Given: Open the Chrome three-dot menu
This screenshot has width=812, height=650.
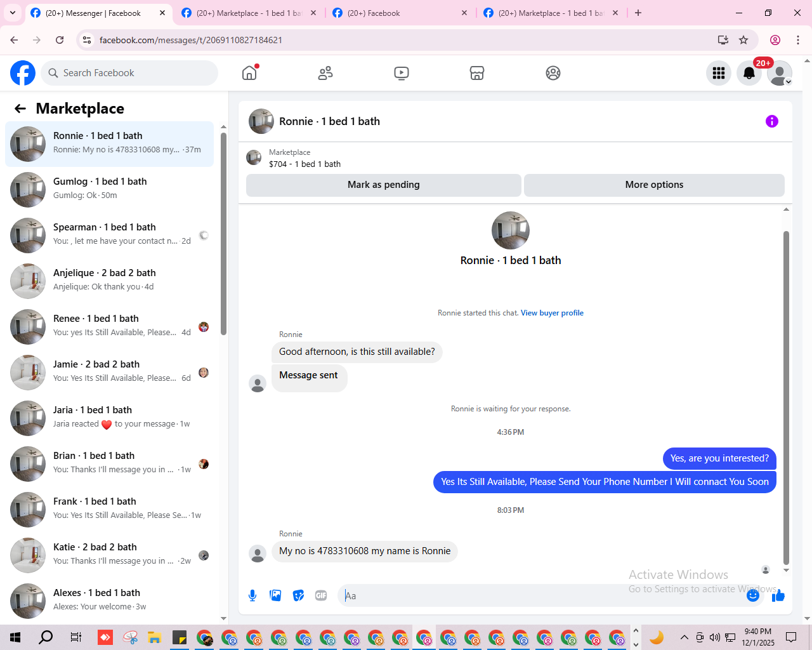Looking at the screenshot, I should tap(798, 40).
